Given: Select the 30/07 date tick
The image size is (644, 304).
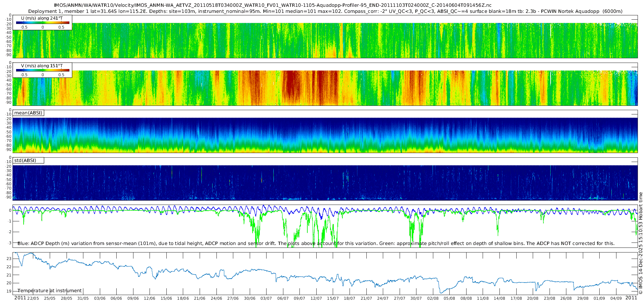Looking at the screenshot, I should tap(416, 298).
